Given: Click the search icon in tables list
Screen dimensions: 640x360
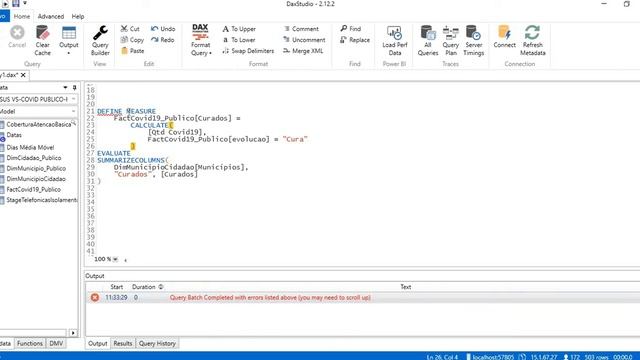Looking at the screenshot, I should tap(73, 122).
